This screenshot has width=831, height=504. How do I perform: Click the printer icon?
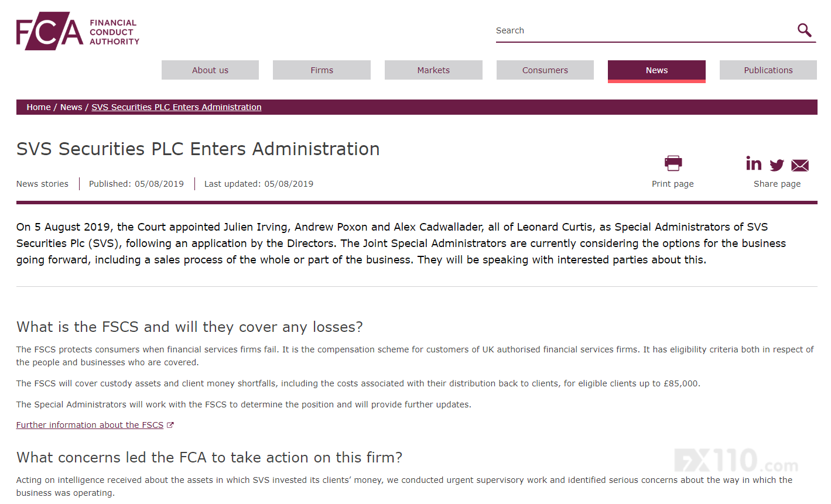click(x=673, y=163)
